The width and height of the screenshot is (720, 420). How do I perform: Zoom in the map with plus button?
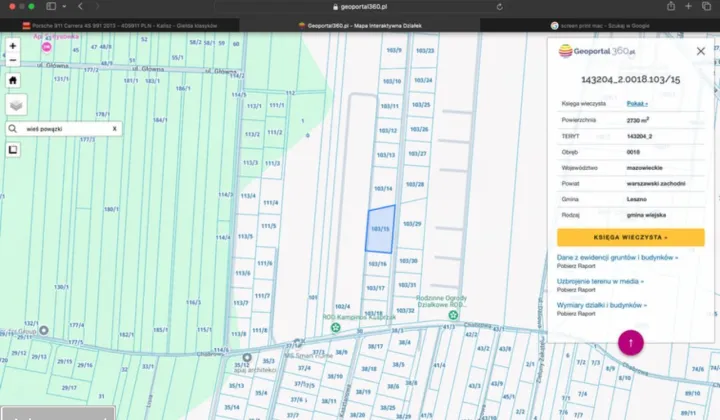(13, 46)
